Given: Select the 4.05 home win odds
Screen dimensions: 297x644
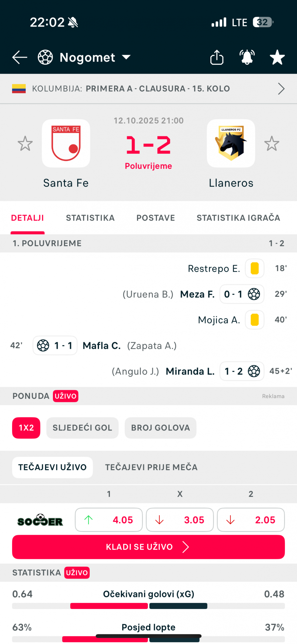Looking at the screenshot, I should [x=109, y=520].
